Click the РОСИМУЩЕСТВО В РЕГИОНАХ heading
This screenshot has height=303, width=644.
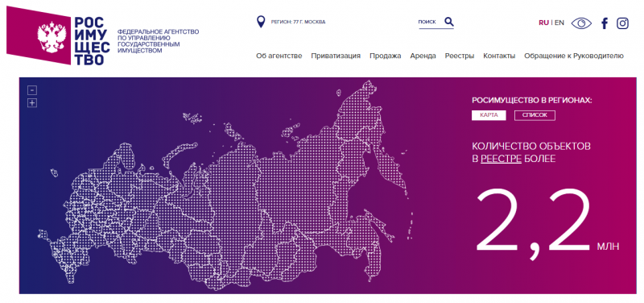532,101
